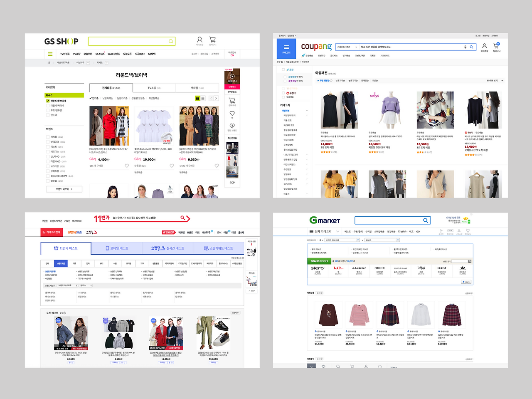
Task: Go to previous page arrow in GS SHOP
Action: point(211,98)
